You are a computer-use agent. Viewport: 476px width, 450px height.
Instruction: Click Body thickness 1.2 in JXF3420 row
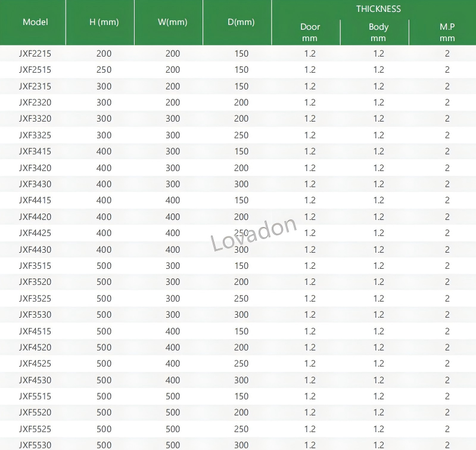[x=378, y=168]
